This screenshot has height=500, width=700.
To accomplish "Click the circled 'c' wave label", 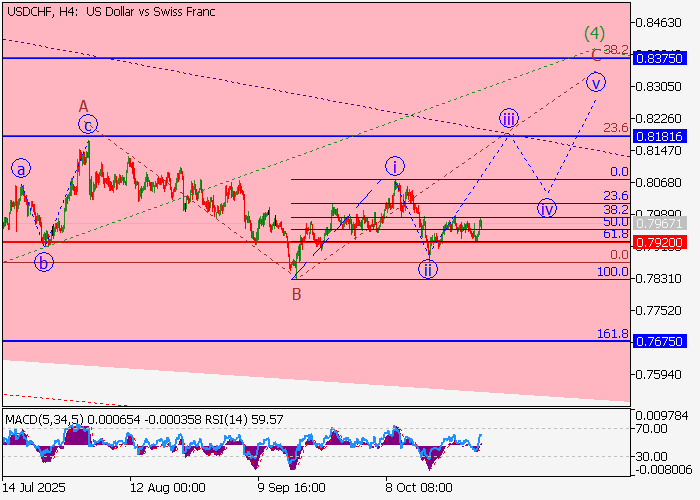I will coord(89,125).
